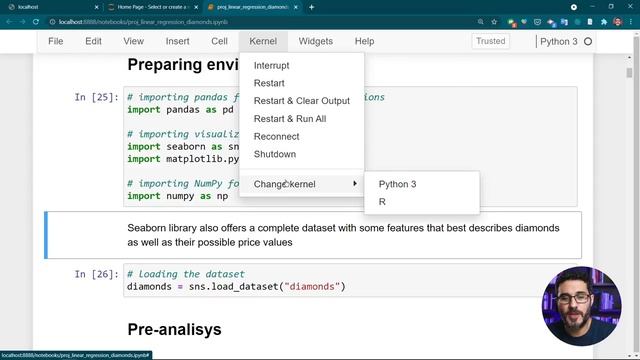Select Restart & Clear Output
Screen dimensions: 640x360
(x=302, y=101)
